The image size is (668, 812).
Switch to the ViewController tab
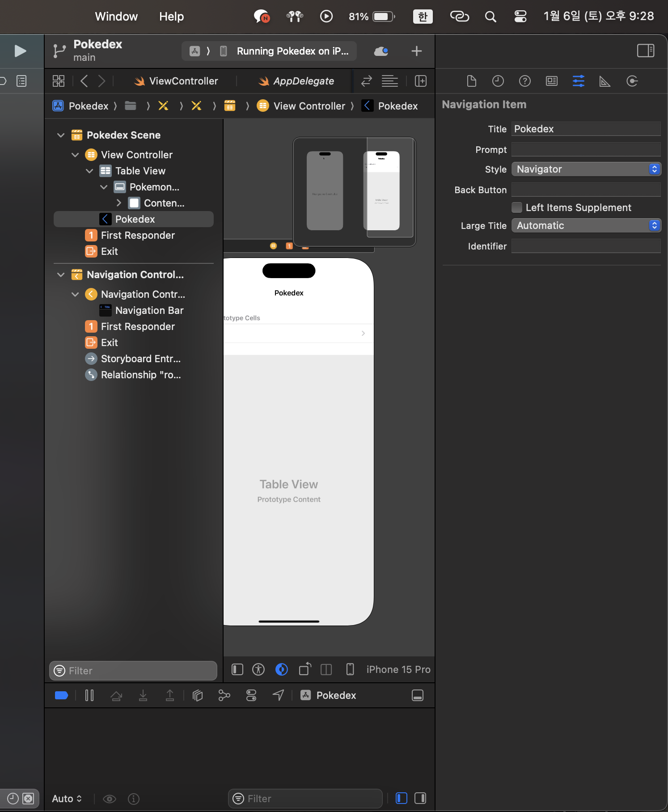click(x=176, y=81)
